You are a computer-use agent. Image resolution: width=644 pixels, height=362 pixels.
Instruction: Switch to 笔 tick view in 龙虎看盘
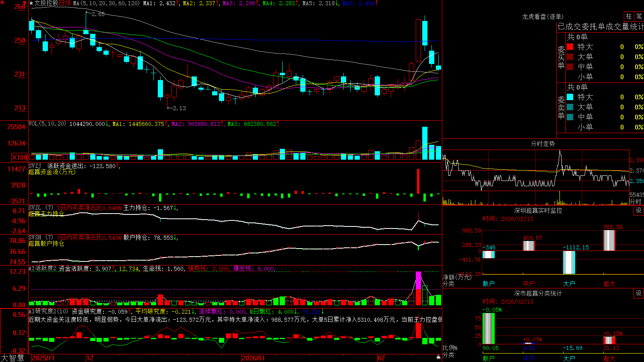(639, 16)
